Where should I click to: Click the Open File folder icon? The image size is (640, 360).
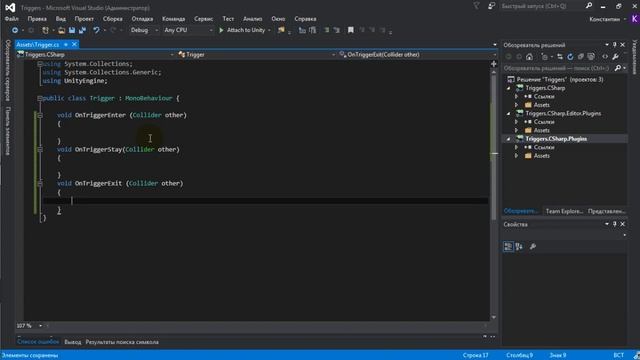(62, 30)
